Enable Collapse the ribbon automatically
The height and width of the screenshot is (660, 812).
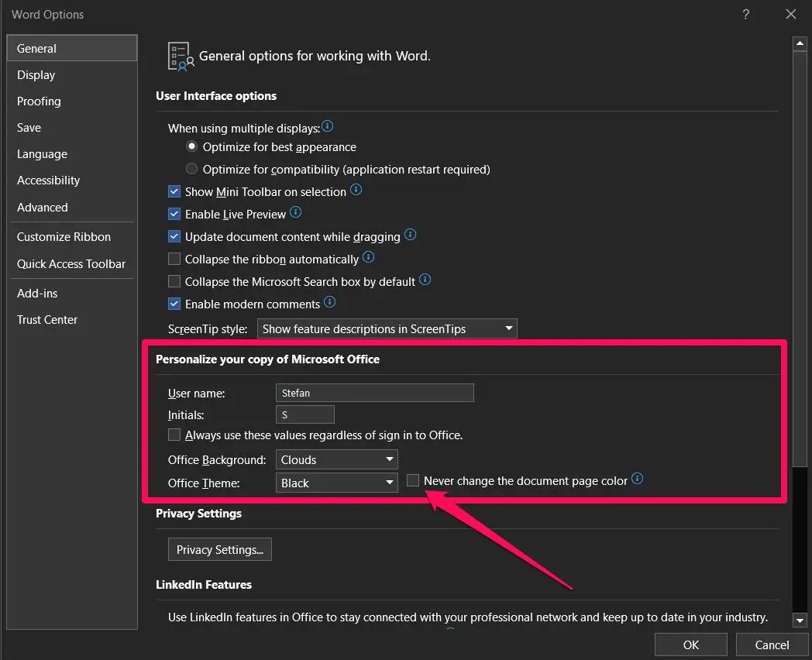(174, 259)
